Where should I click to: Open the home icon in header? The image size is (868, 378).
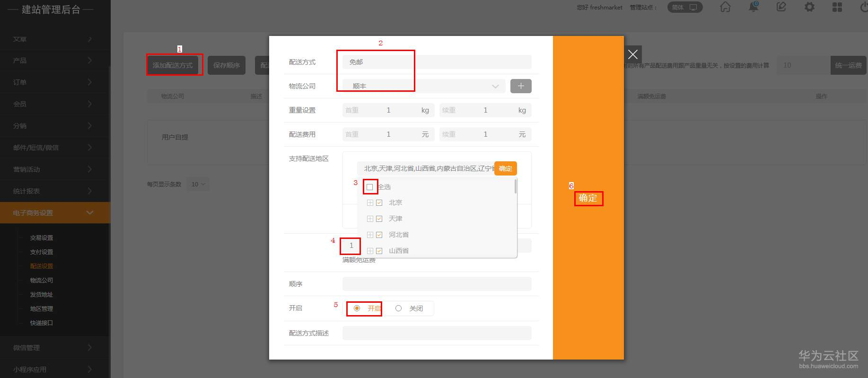[725, 7]
